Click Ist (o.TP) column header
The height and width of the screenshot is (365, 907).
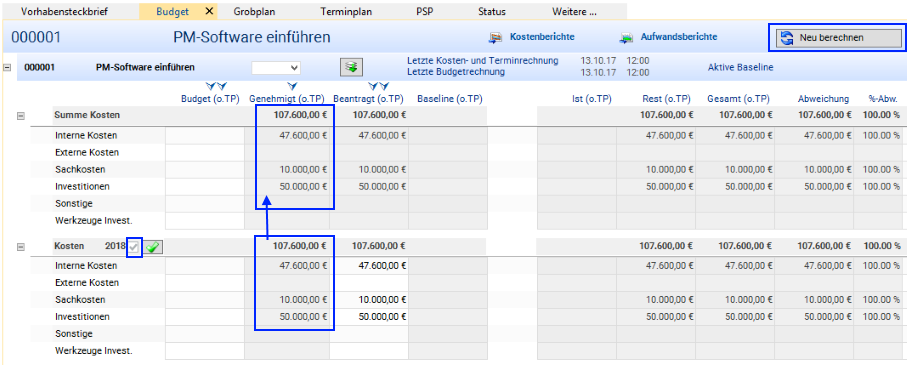[591, 99]
